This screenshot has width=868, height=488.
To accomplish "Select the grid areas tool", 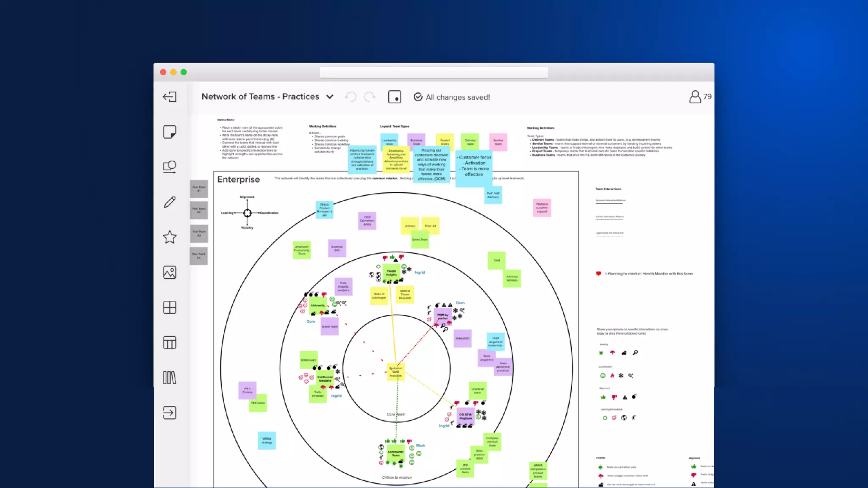I will point(170,308).
